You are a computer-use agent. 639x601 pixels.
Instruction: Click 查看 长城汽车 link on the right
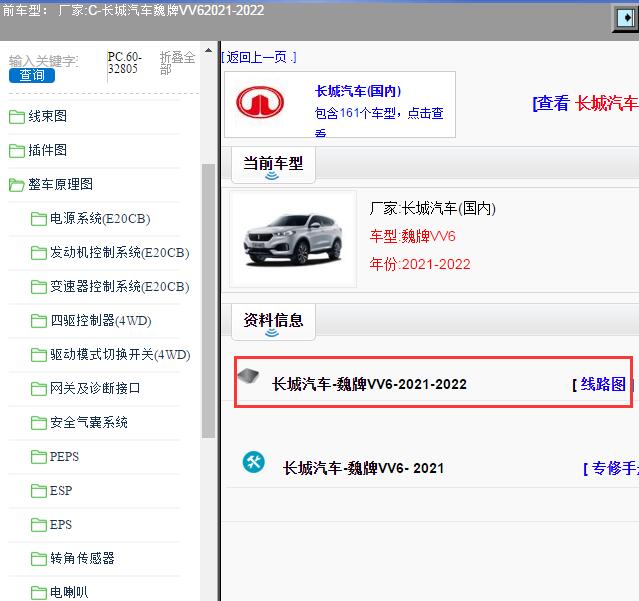pos(586,103)
